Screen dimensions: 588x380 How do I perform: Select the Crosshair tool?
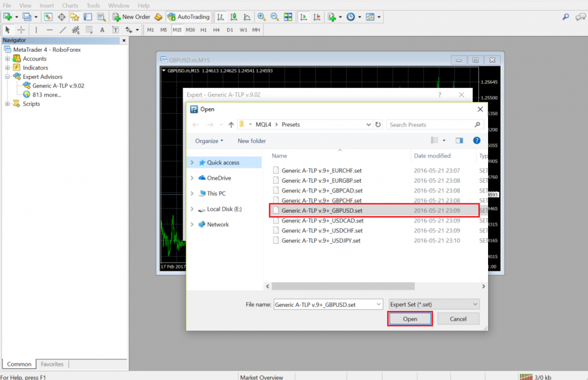point(21,30)
